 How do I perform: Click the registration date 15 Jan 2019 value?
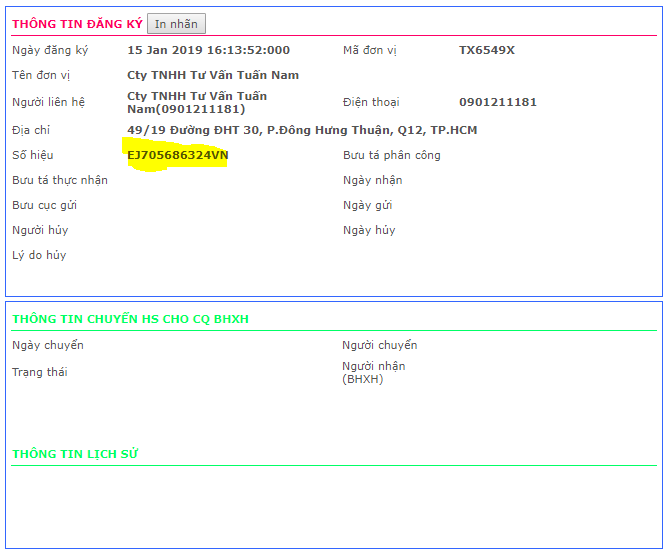tap(208, 50)
